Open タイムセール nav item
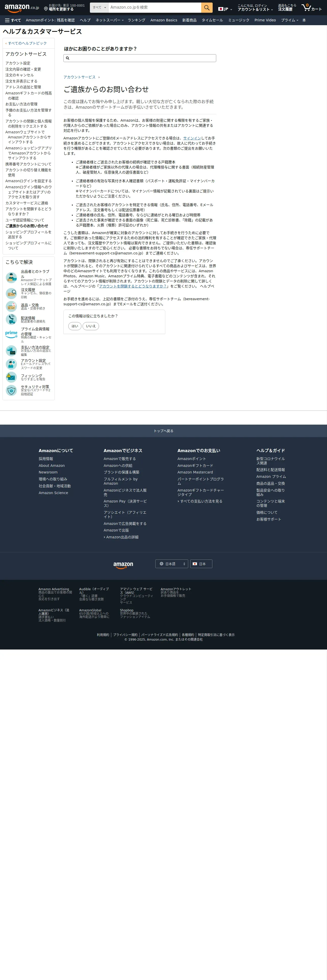Screen dimensions: 327x980 click(x=212, y=20)
